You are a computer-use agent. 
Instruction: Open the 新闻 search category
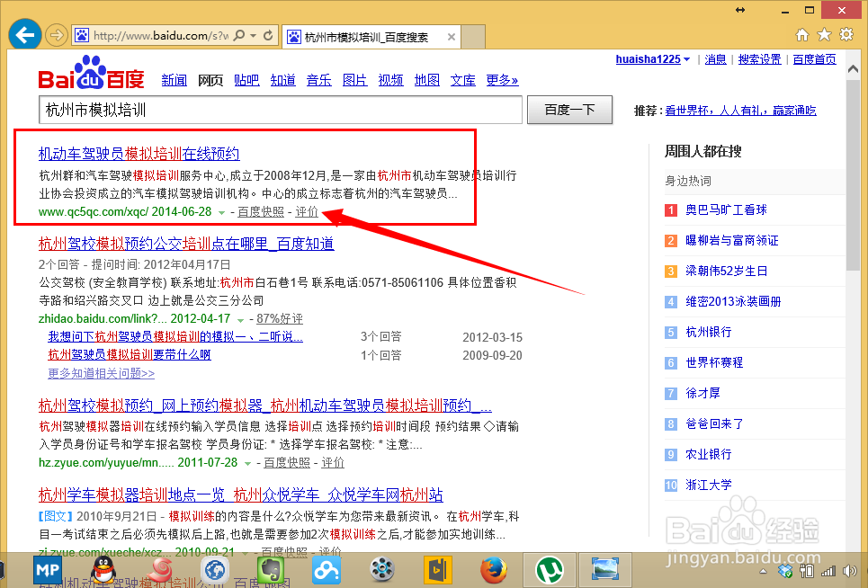(174, 80)
